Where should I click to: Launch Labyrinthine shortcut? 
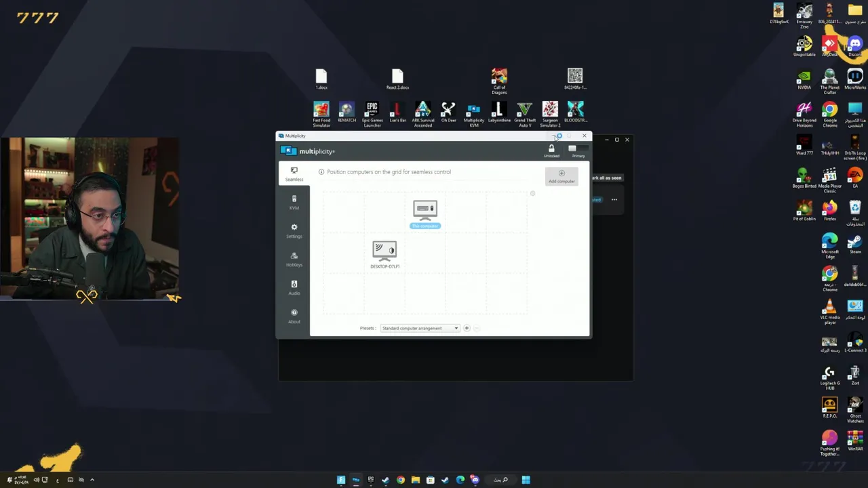(499, 112)
